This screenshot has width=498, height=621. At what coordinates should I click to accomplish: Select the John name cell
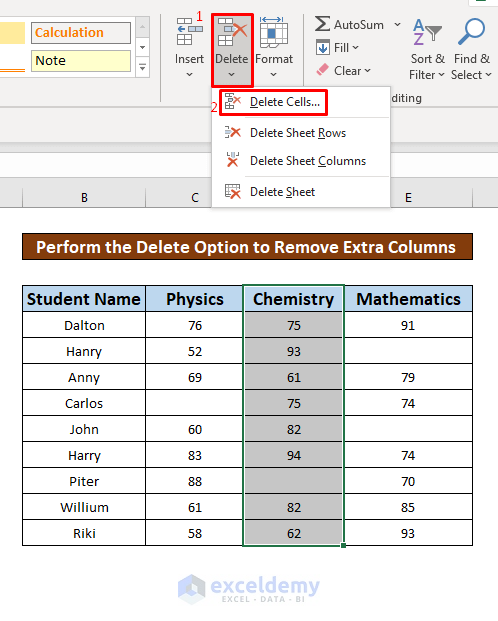[x=84, y=429]
